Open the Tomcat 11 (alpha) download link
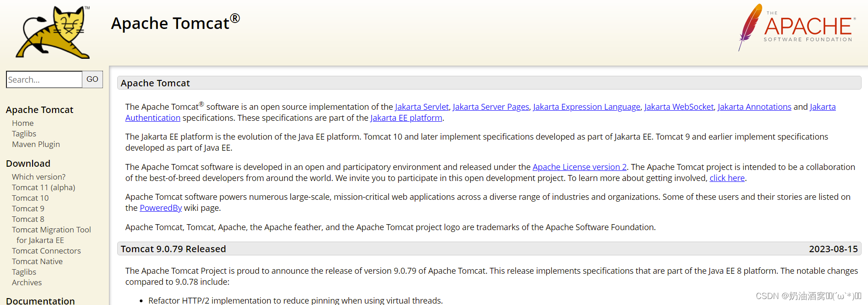 (x=44, y=187)
